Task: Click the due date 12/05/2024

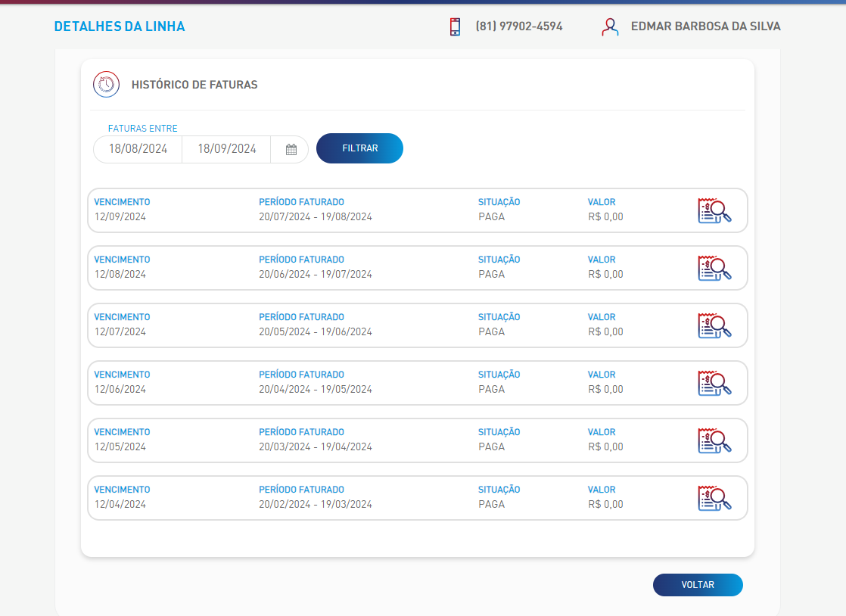Action: pos(120,447)
